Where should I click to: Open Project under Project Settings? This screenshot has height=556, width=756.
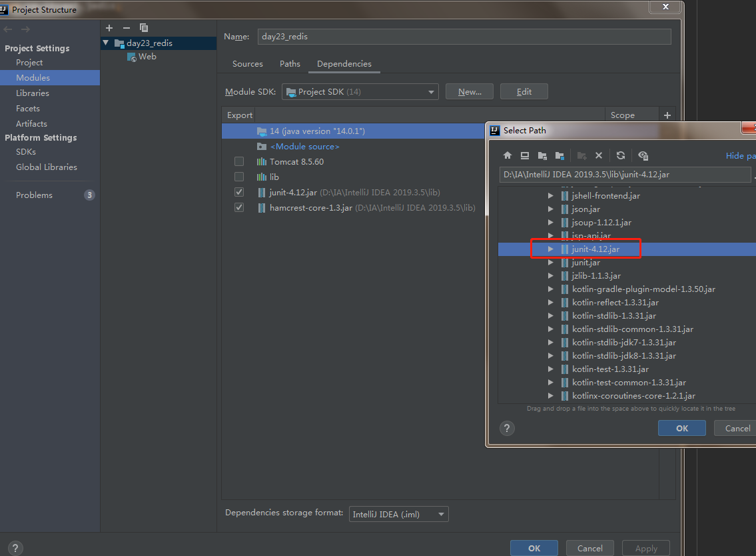(x=29, y=62)
